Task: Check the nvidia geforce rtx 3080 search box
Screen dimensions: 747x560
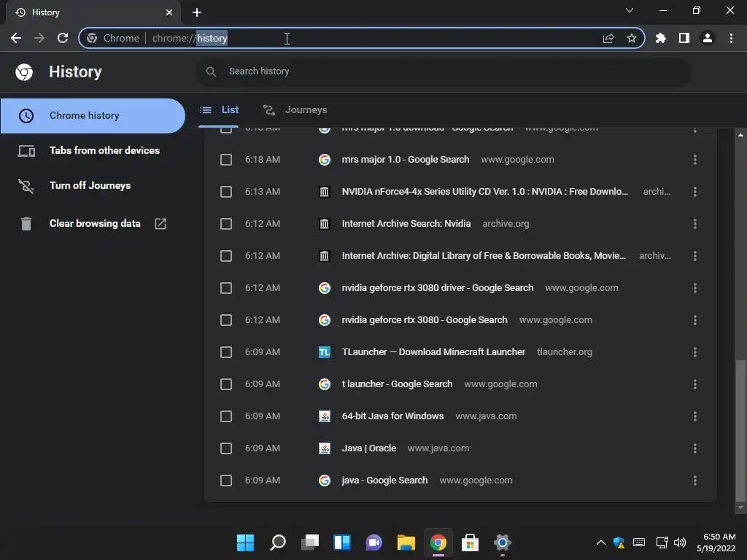Action: click(226, 320)
